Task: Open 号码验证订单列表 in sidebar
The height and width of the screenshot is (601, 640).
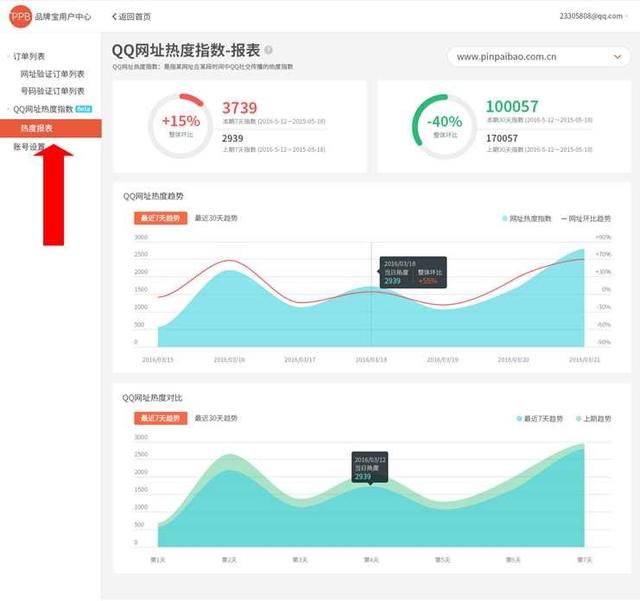Action: pos(52,91)
